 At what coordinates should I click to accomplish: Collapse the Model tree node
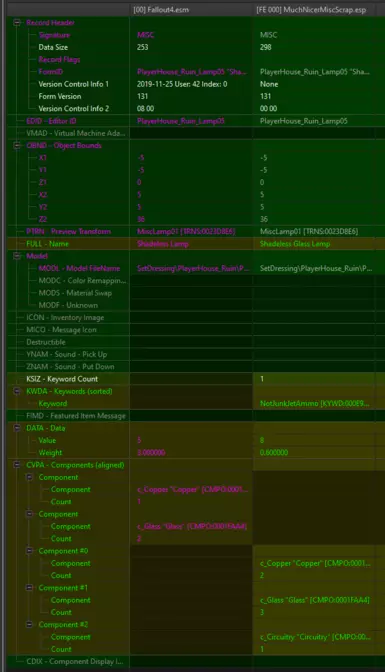pyautogui.click(x=17, y=256)
